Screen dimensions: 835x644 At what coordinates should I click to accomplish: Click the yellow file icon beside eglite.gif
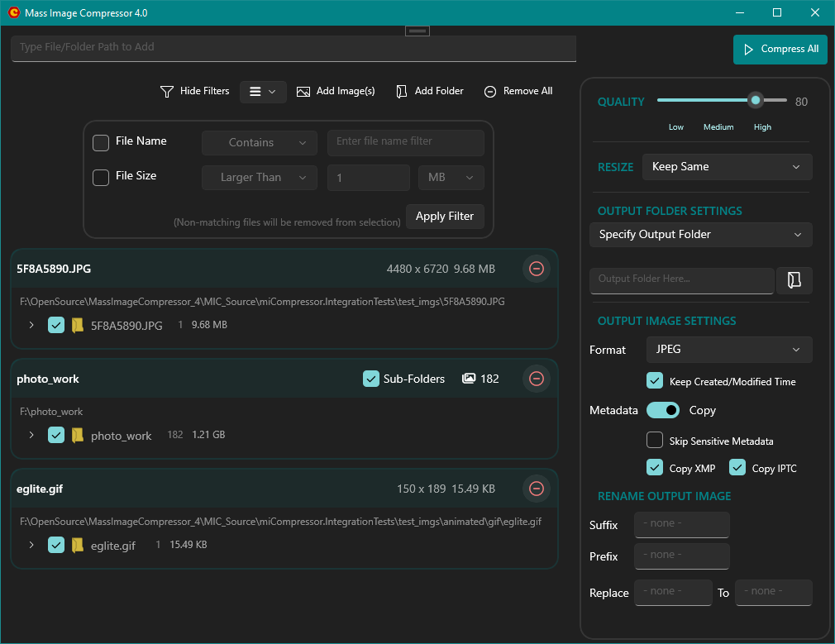78,545
